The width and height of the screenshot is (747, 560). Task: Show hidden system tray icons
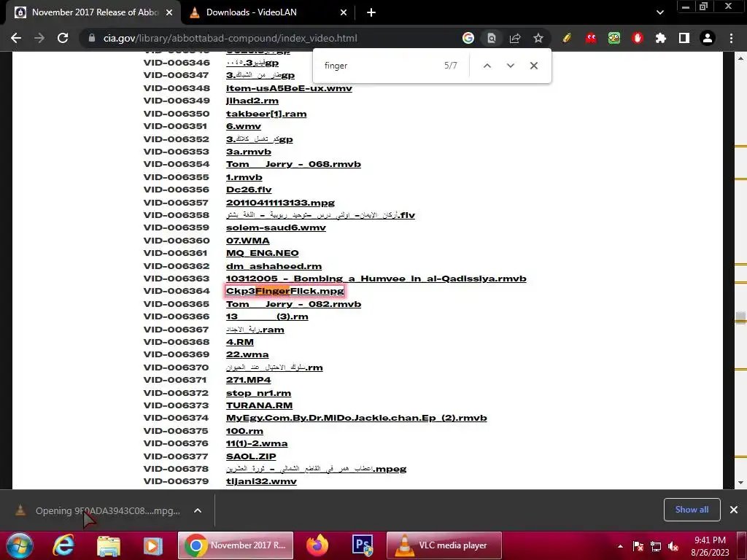point(620,546)
